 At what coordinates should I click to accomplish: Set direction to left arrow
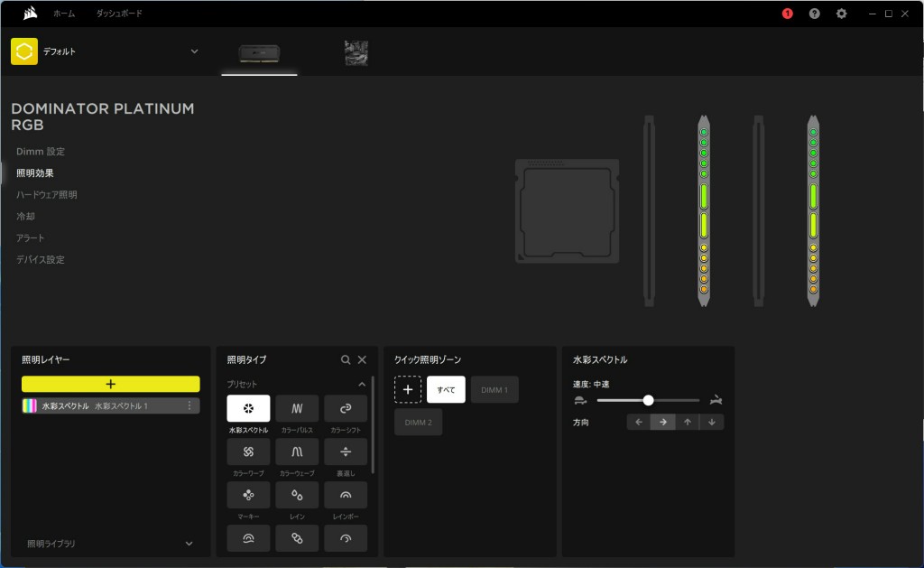click(x=639, y=422)
